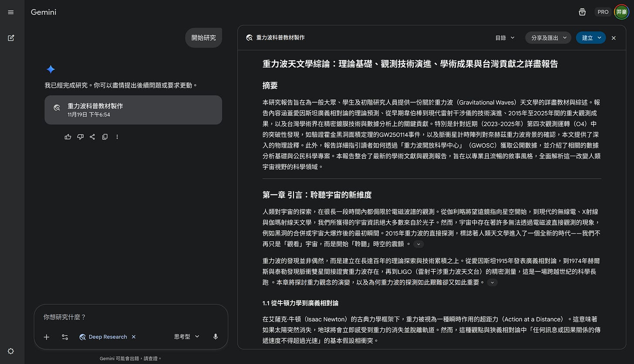
Task: Click the thumbs up feedback icon
Action: click(x=68, y=137)
